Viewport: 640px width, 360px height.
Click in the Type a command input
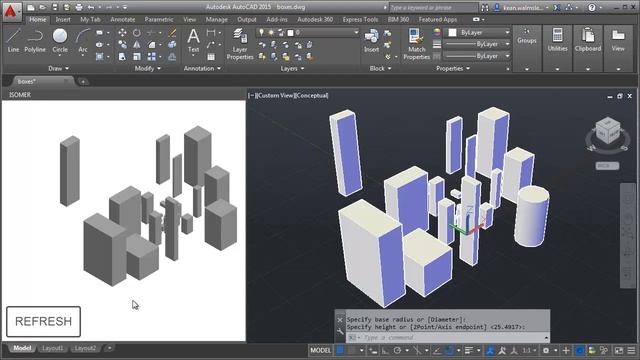pos(447,338)
